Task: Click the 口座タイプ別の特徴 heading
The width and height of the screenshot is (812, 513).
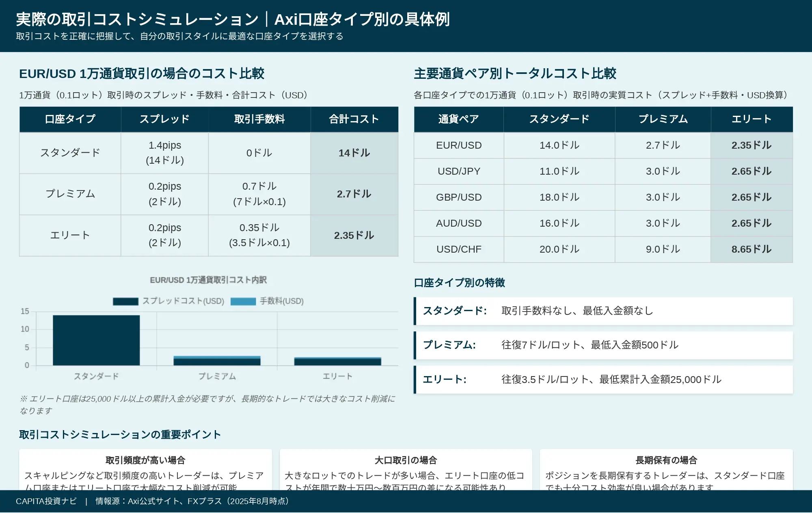Action: 459,283
